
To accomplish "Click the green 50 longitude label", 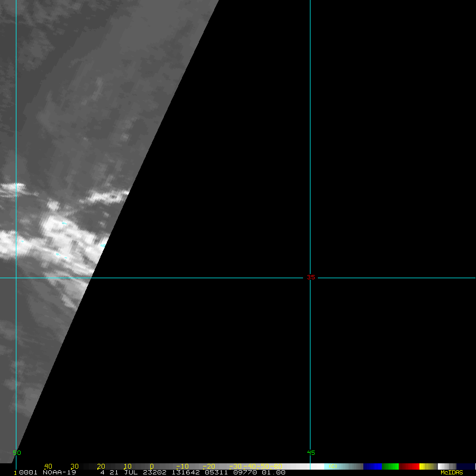I will (17, 453).
